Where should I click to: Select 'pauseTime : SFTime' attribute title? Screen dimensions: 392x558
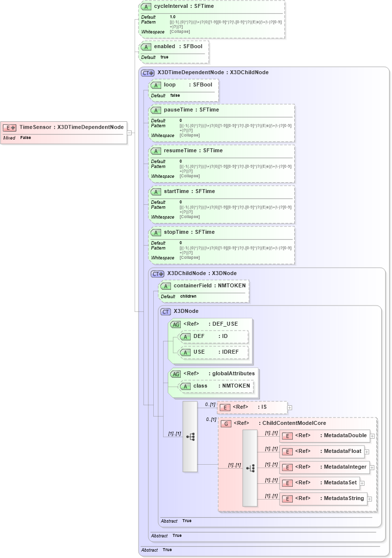click(191, 110)
